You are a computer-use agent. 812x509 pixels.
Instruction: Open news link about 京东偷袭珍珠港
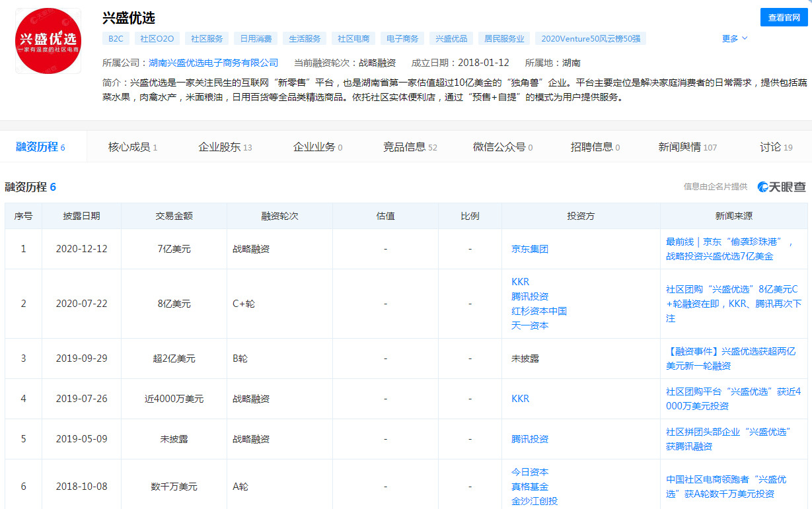731,249
